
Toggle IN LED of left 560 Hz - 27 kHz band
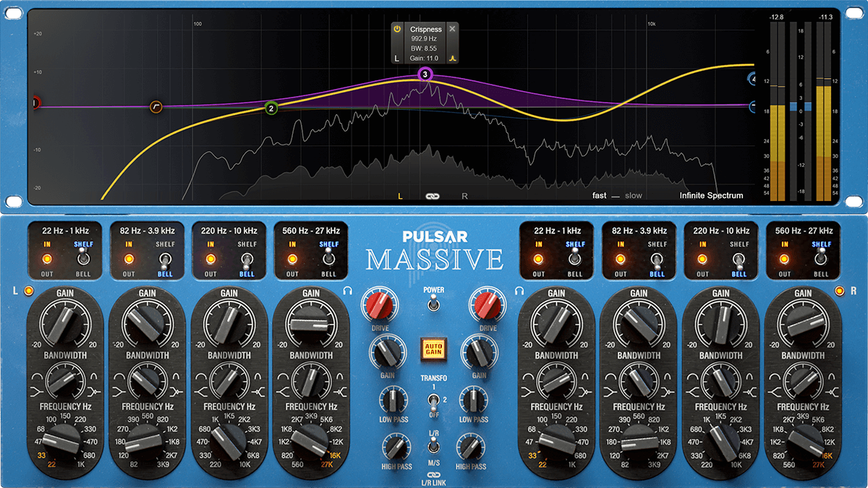(292, 259)
